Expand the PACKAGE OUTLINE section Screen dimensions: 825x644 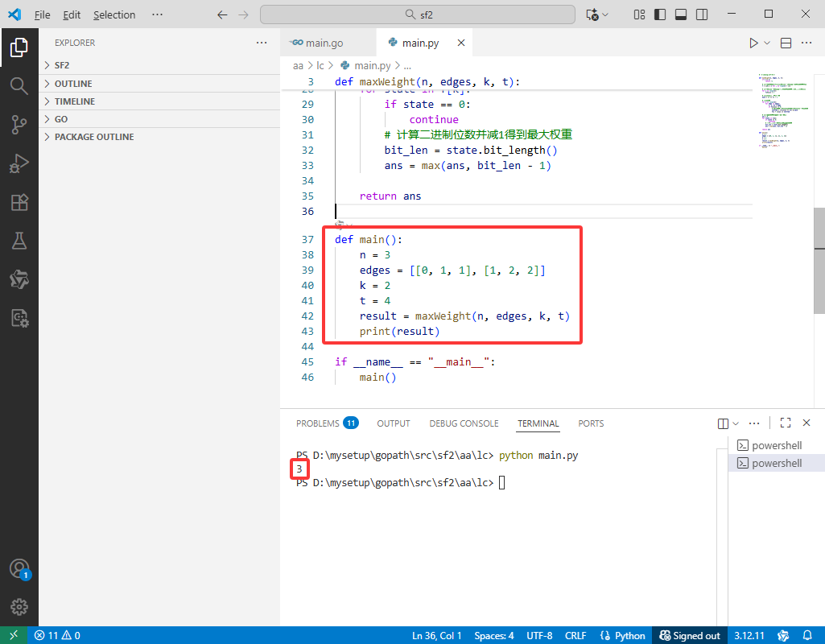[x=159, y=137]
